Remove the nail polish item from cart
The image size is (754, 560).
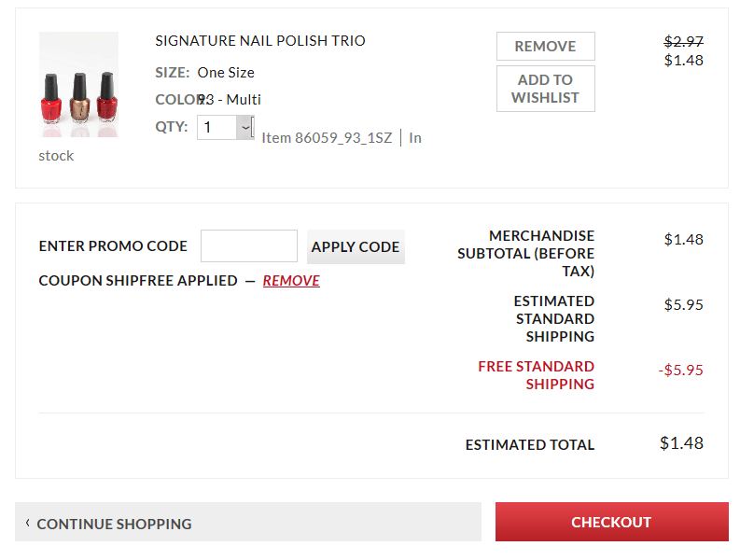pos(545,47)
